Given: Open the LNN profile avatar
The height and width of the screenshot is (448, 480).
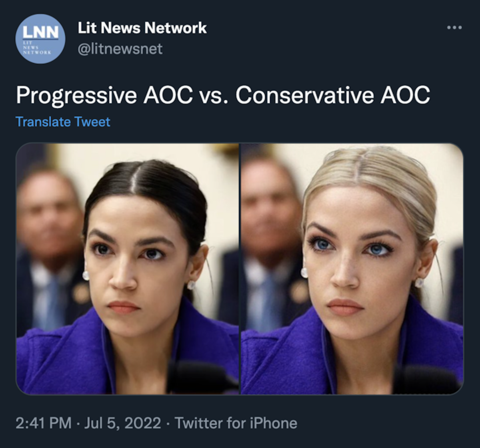Looking at the screenshot, I should pos(40,39).
